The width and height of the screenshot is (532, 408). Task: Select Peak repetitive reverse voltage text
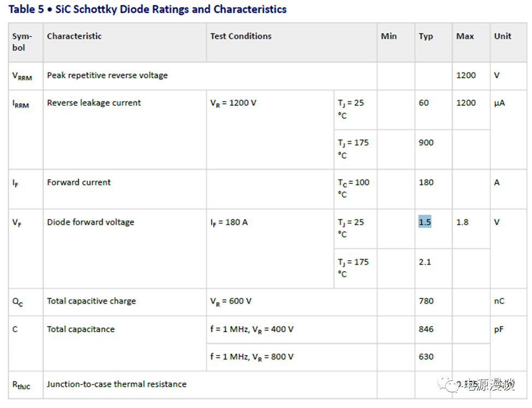tap(107, 75)
